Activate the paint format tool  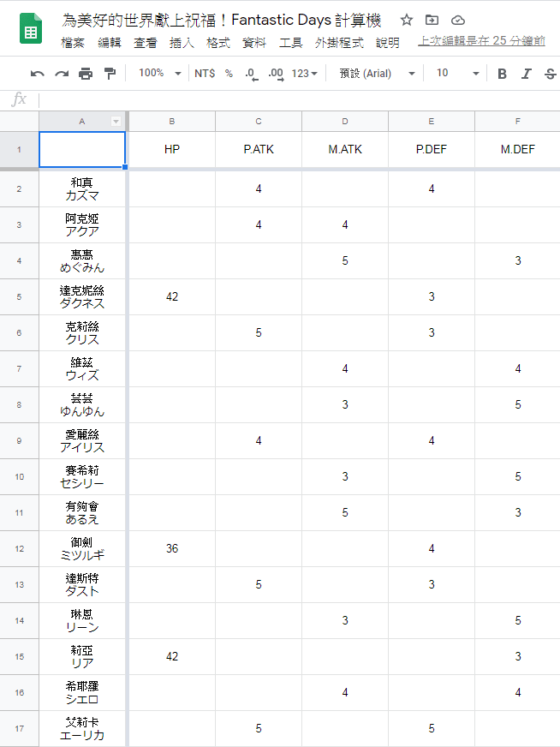pos(110,74)
